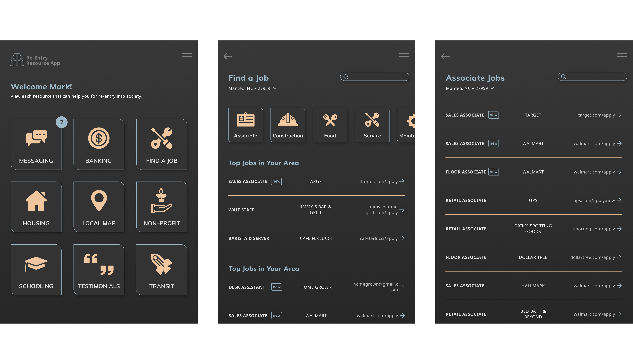Select DESK ASSISTANT job title
633x364 pixels.
point(247,287)
